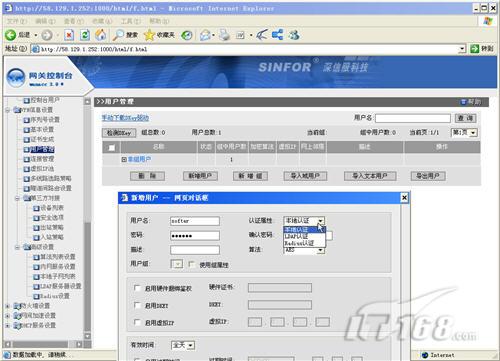Click the 导入文本用户 button
Viewport: 500px width, 361px height.
pyautogui.click(x=370, y=176)
